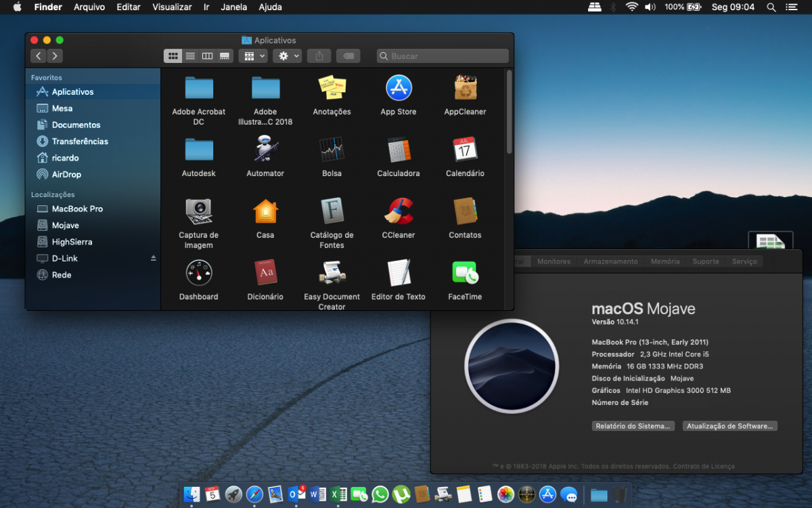This screenshot has width=812, height=508.
Task: Click the Edit Tags button in Finder toolbar
Action: (348, 56)
